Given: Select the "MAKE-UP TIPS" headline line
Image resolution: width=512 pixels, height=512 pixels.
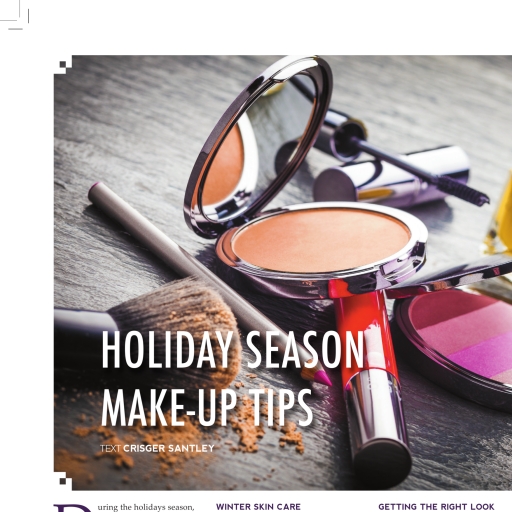Looking at the screenshot, I should click(207, 408).
